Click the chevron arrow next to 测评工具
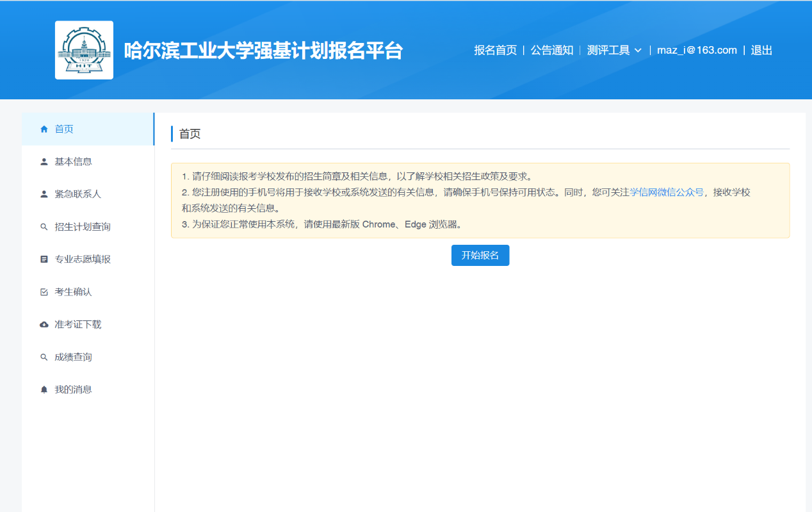The height and width of the screenshot is (512, 812). (x=638, y=51)
